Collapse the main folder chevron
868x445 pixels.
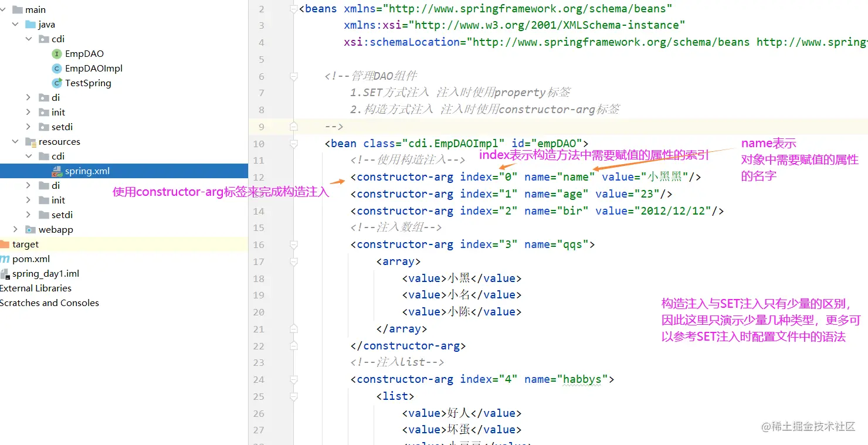[2, 10]
